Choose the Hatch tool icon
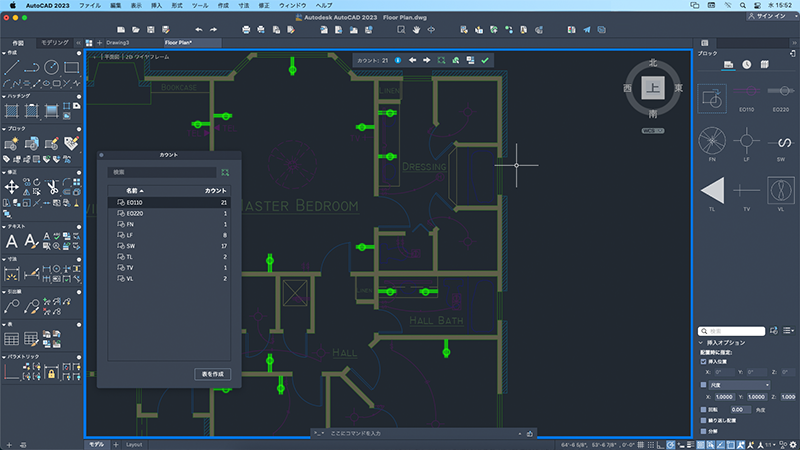This screenshot has width=800, height=450. (11, 110)
